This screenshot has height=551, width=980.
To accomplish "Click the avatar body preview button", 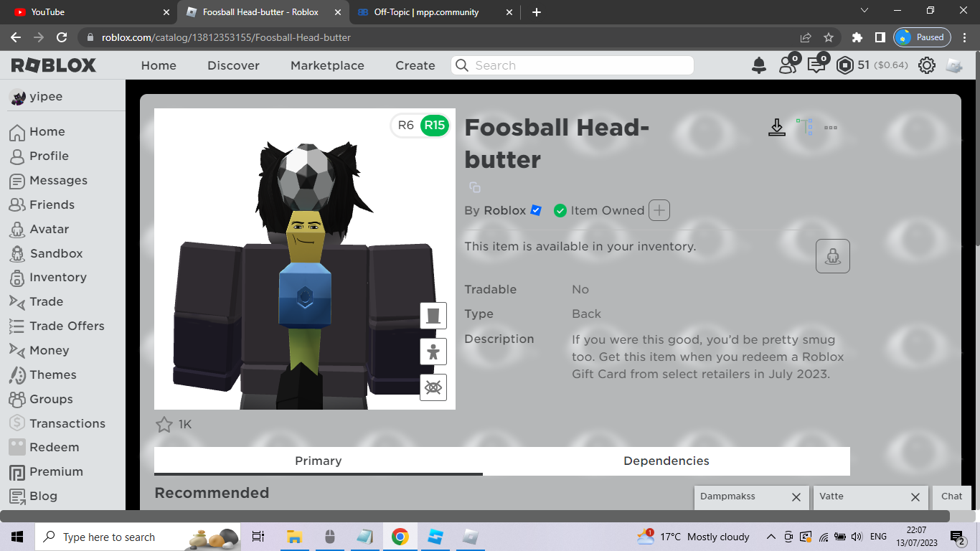I will pyautogui.click(x=433, y=352).
